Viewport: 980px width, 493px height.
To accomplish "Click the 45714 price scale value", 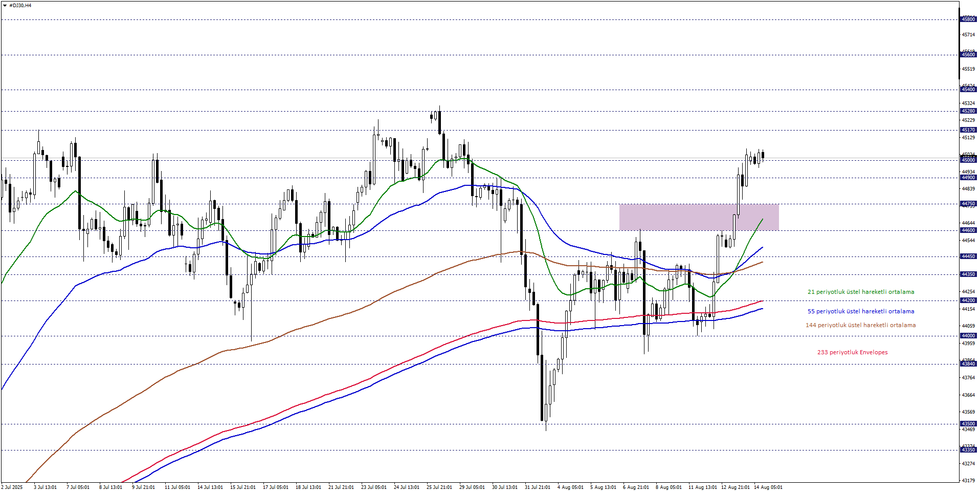I will (968, 35).
